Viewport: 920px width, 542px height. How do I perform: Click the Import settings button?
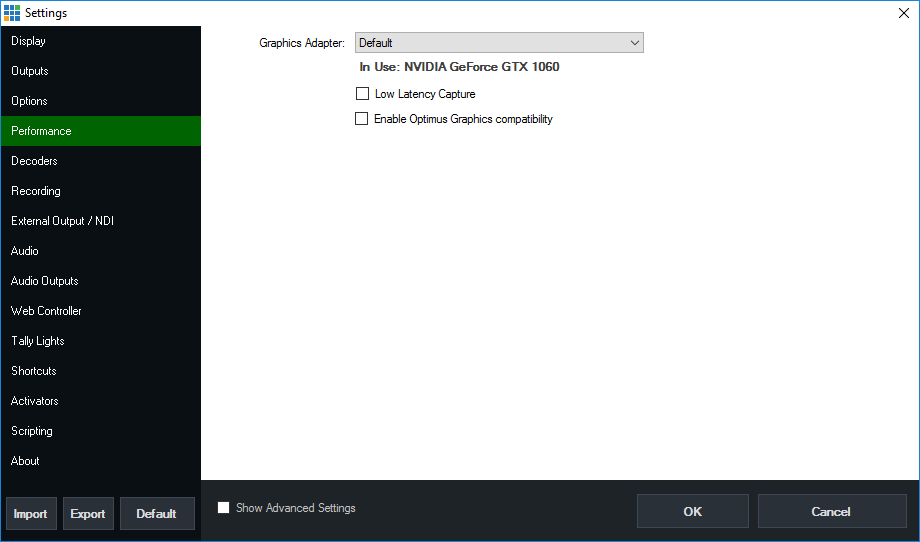pos(31,513)
